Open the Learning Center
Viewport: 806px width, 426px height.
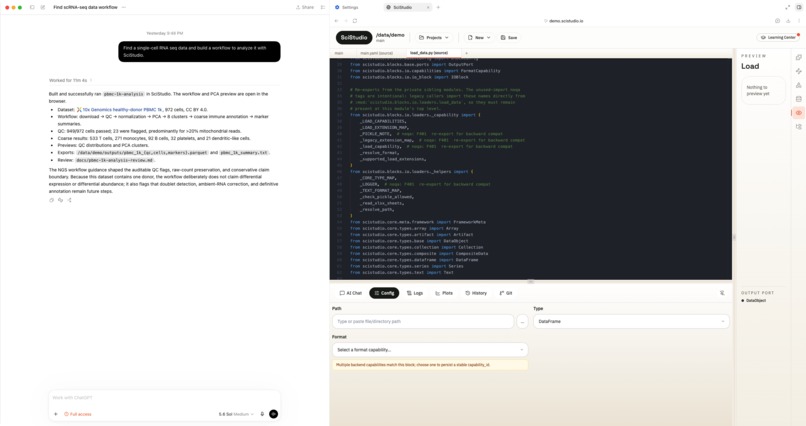778,38
